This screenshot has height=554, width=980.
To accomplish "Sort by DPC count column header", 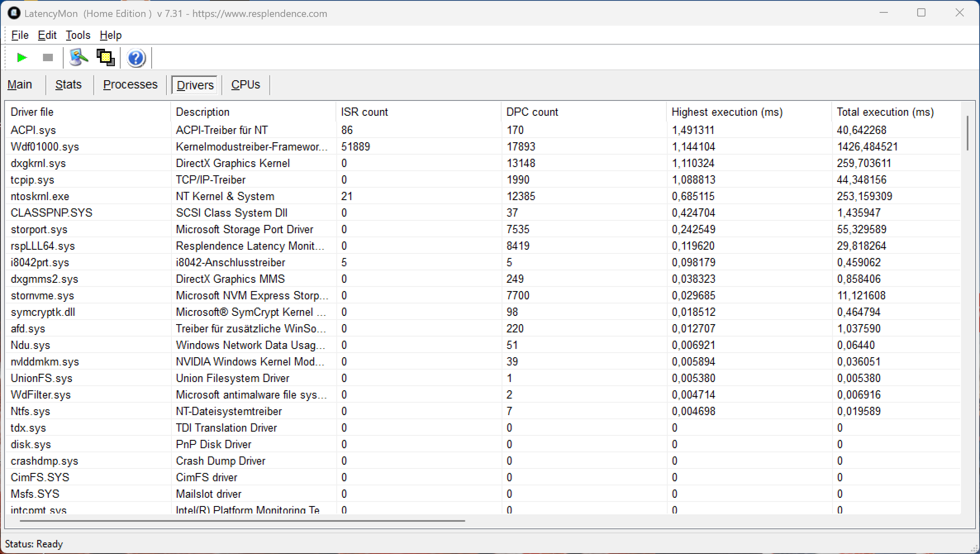I will (x=532, y=112).
